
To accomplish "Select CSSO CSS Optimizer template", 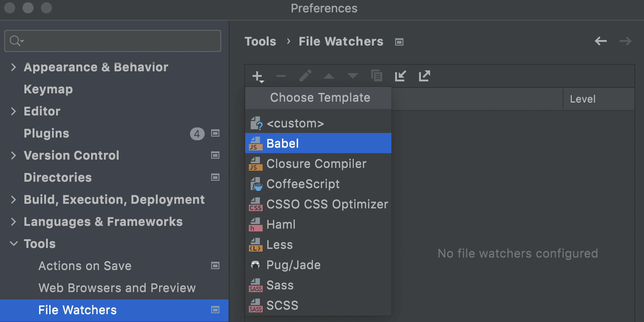I will 318,204.
